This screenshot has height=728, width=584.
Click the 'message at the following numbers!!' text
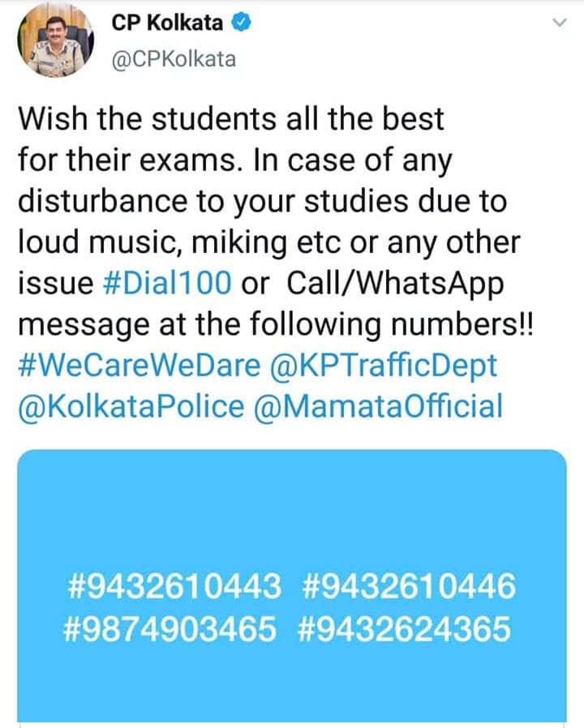(x=277, y=324)
